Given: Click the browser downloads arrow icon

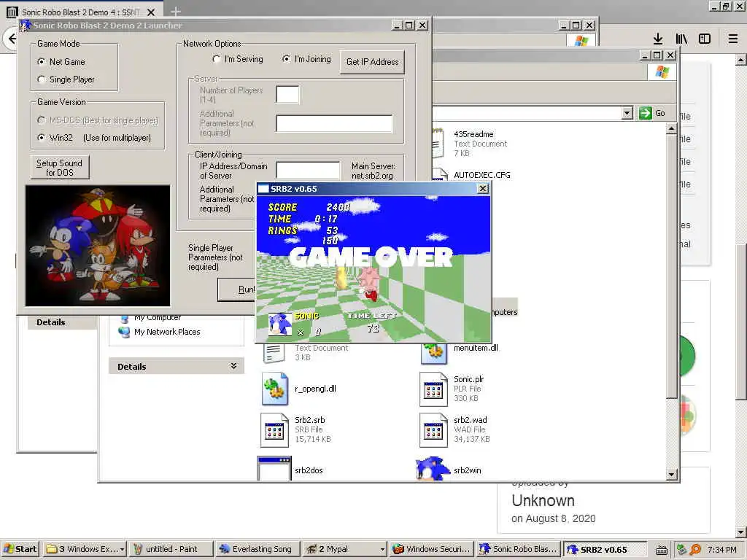Looking at the screenshot, I should (x=658, y=39).
